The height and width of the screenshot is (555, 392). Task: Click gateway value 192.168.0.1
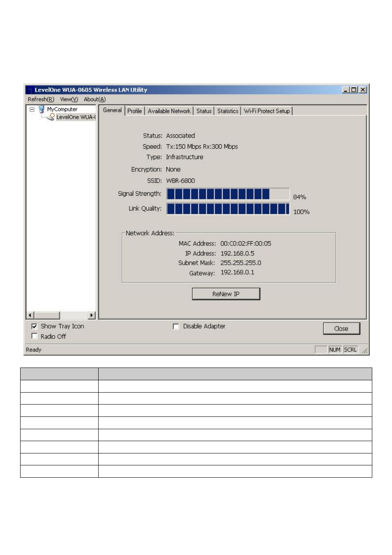click(238, 273)
